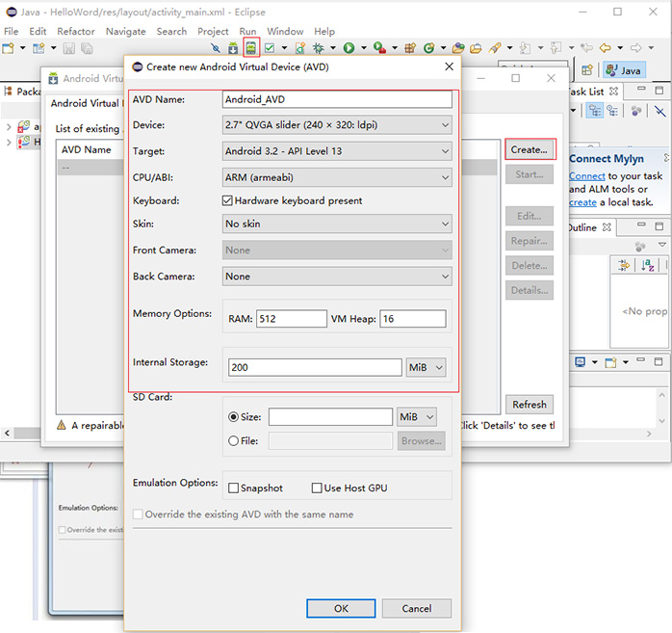Open the Window menu

tap(285, 31)
